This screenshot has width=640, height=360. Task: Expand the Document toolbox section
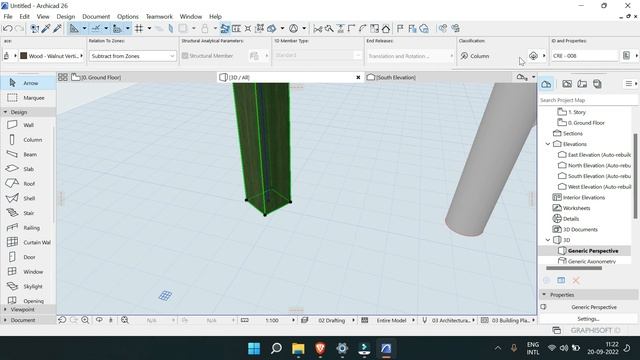[x=5, y=320]
